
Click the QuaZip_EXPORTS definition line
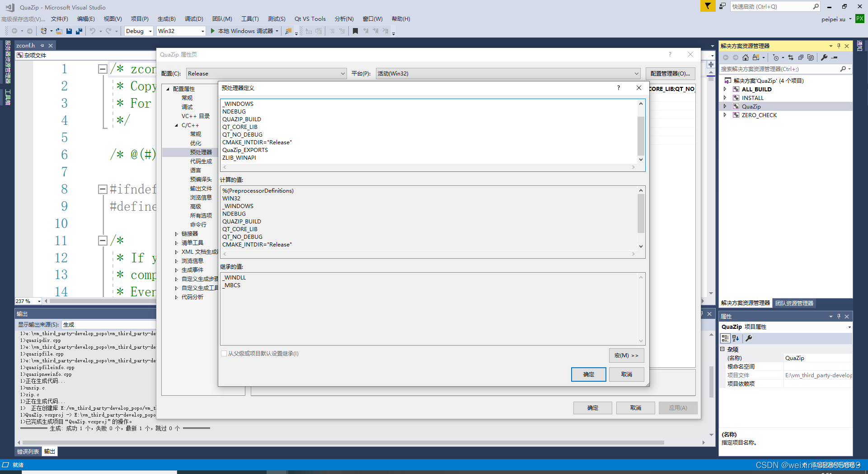tap(245, 150)
